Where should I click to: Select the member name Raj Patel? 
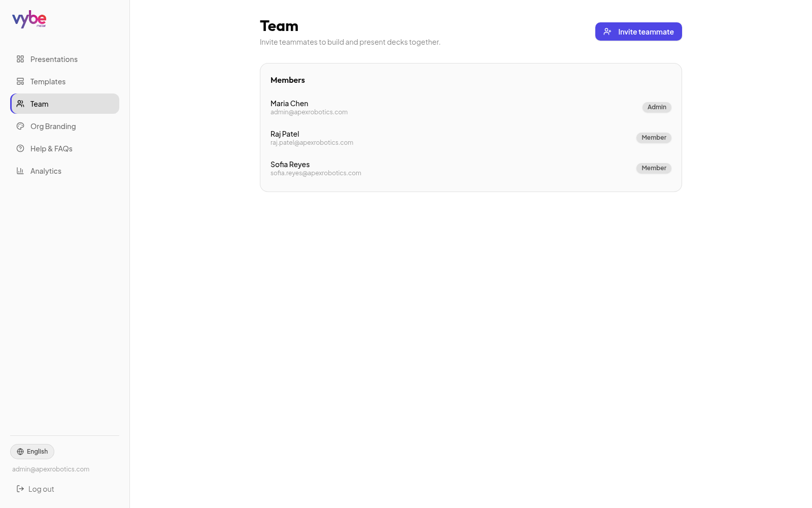285,134
